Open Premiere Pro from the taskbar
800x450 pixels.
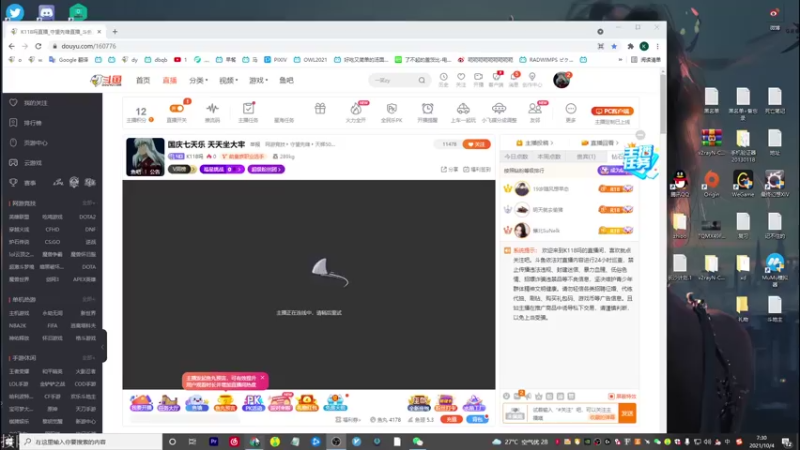click(x=213, y=441)
